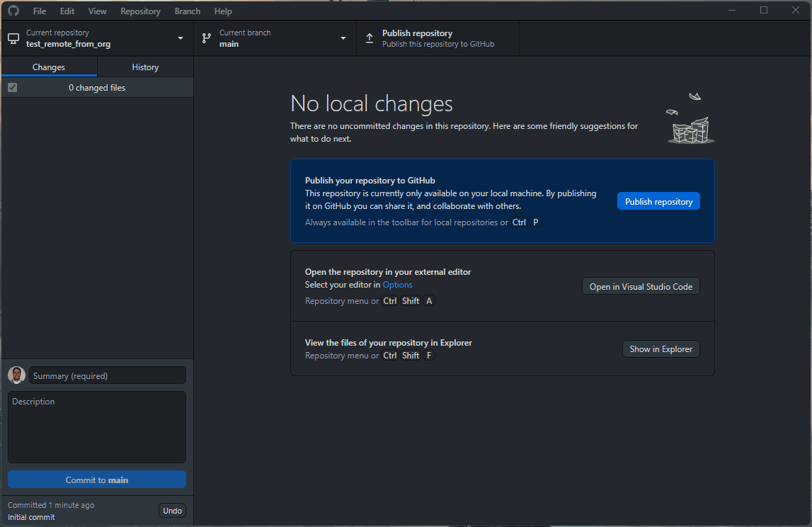
Task: Maximize the GitHub Desktop window
Action: click(x=763, y=11)
